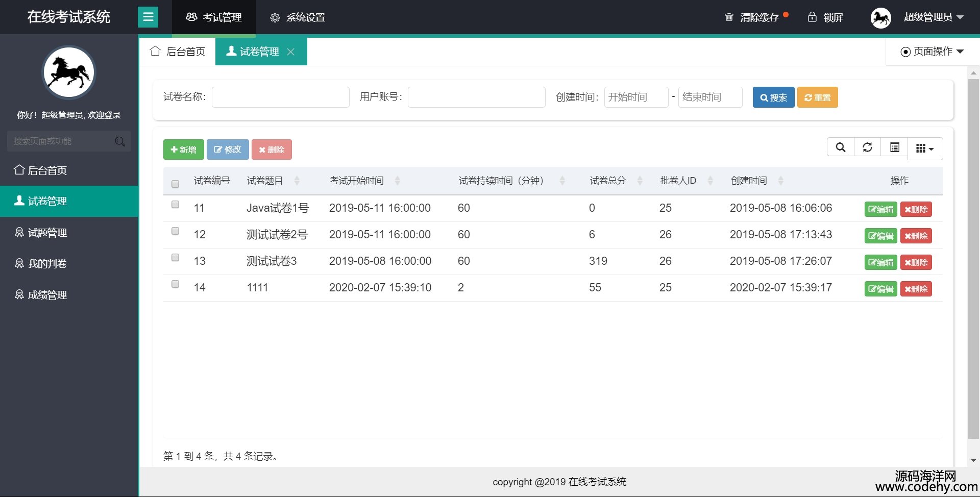Image resolution: width=980 pixels, height=497 pixels.
Task: Click the 清除缓存 trash icon
Action: [729, 17]
